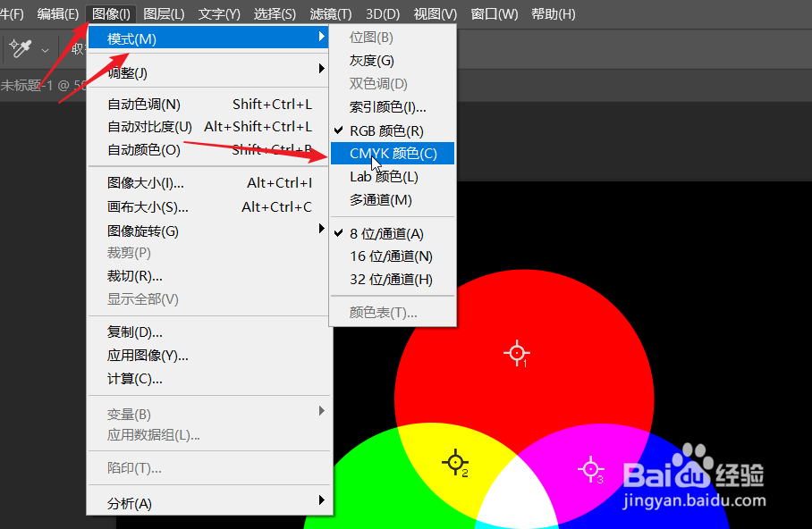Open the 图层(L) menu

(164, 14)
